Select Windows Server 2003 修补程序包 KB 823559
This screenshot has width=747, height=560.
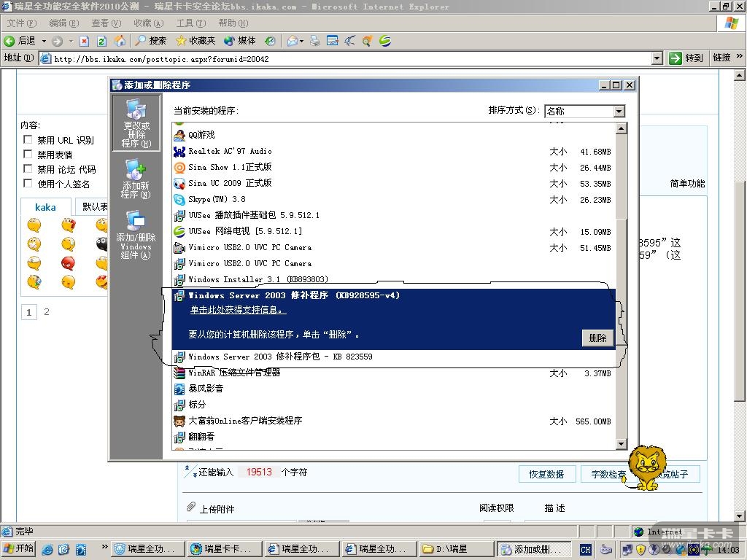click(393, 357)
